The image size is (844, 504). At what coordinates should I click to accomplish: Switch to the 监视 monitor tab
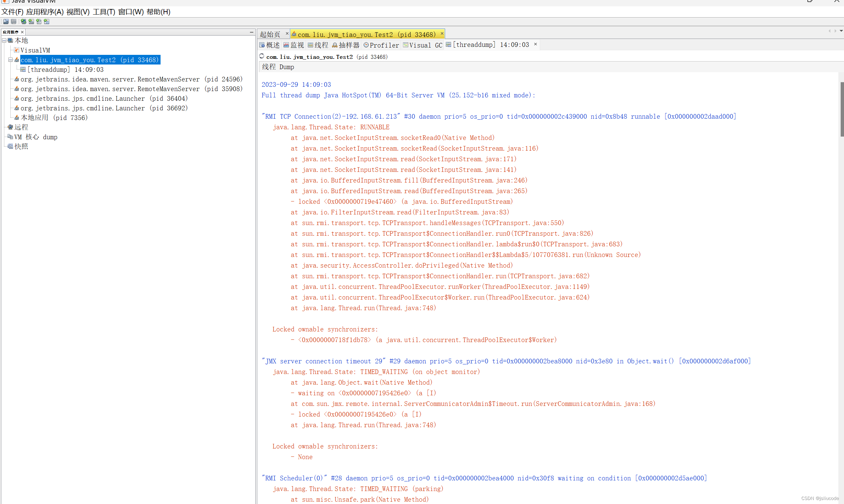[294, 45]
